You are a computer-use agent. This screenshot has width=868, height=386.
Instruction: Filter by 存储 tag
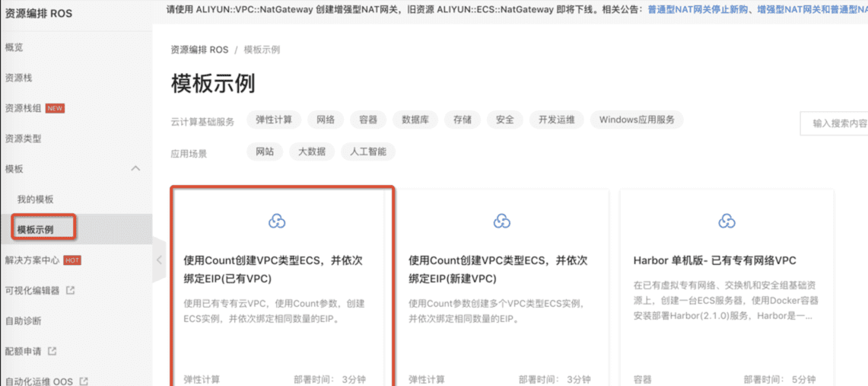pos(463,120)
